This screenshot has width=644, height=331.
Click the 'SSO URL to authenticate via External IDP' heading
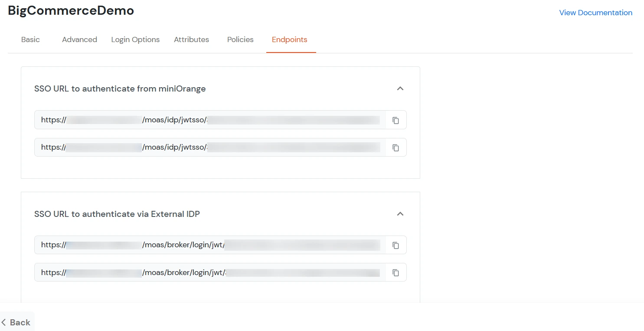[x=117, y=214]
